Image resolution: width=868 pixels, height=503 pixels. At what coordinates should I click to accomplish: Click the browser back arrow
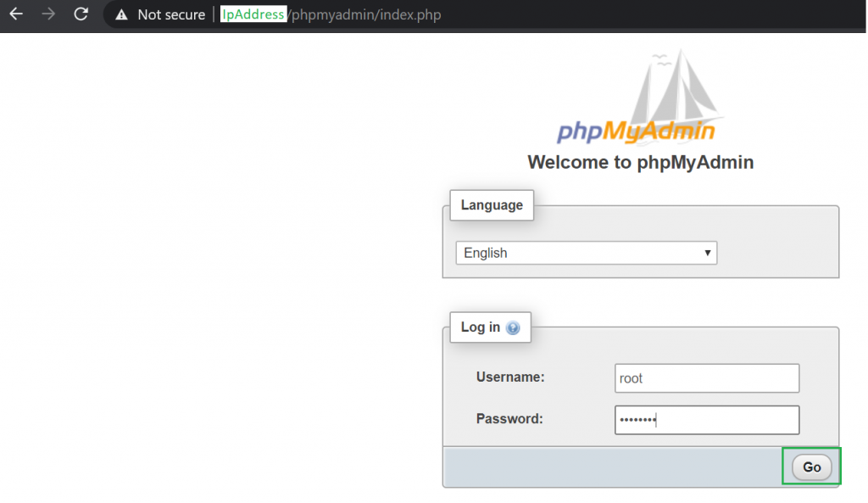click(x=16, y=14)
